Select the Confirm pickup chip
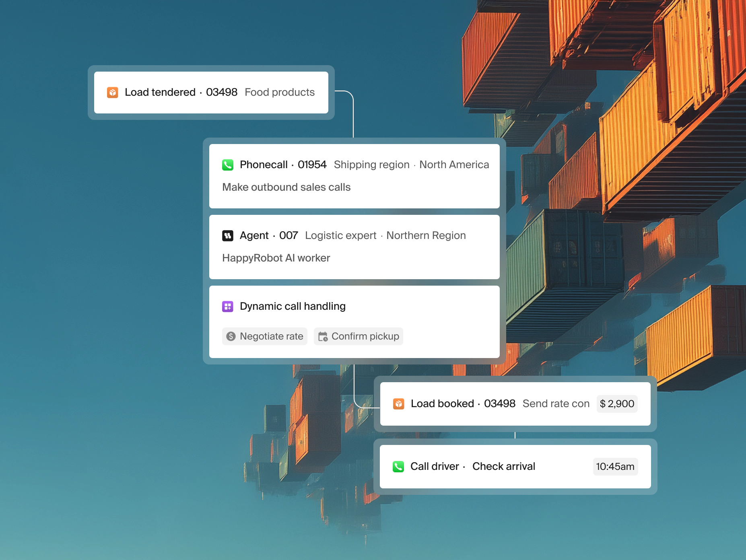The height and width of the screenshot is (560, 746). [x=359, y=336]
